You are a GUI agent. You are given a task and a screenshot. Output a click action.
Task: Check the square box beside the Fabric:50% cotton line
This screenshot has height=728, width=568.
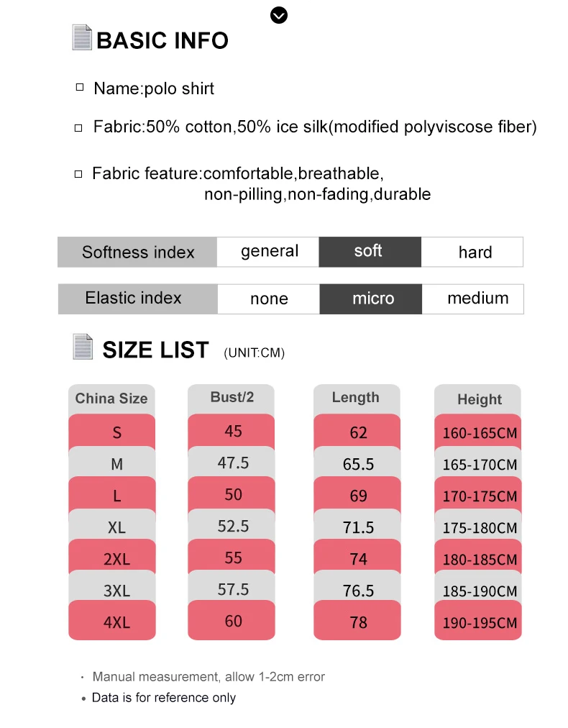(79, 127)
